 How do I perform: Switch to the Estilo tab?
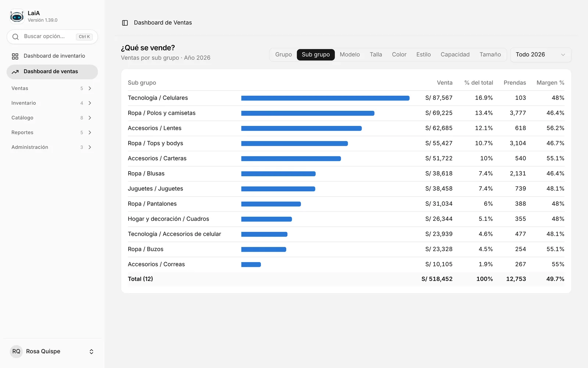(423, 55)
